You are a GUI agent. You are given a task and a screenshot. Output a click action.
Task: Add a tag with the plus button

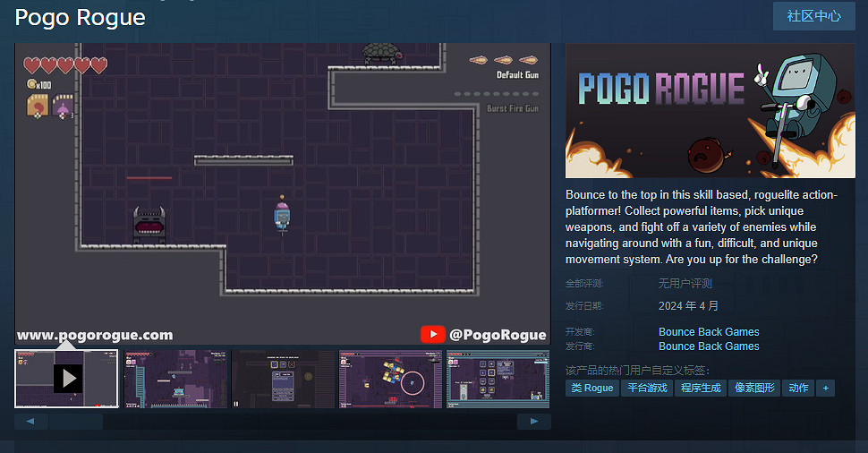(825, 389)
